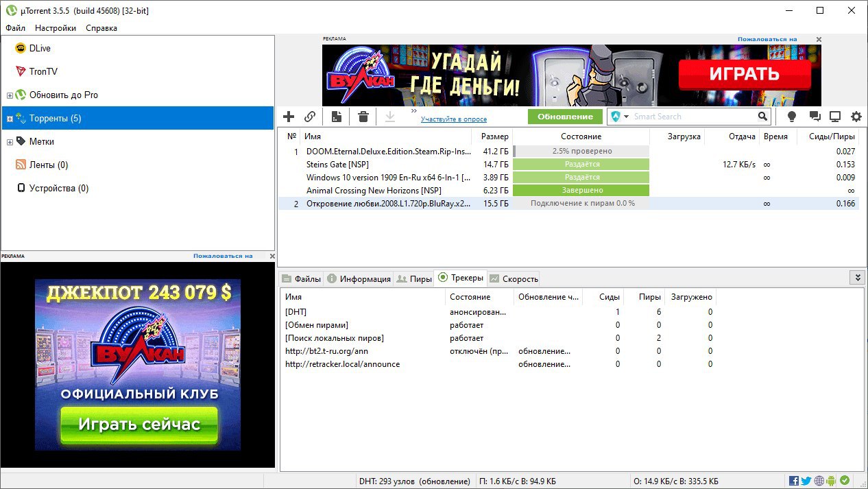Collapse the detail pane with double-chevron button
Viewport: 868px width, 489px height.
(x=857, y=277)
